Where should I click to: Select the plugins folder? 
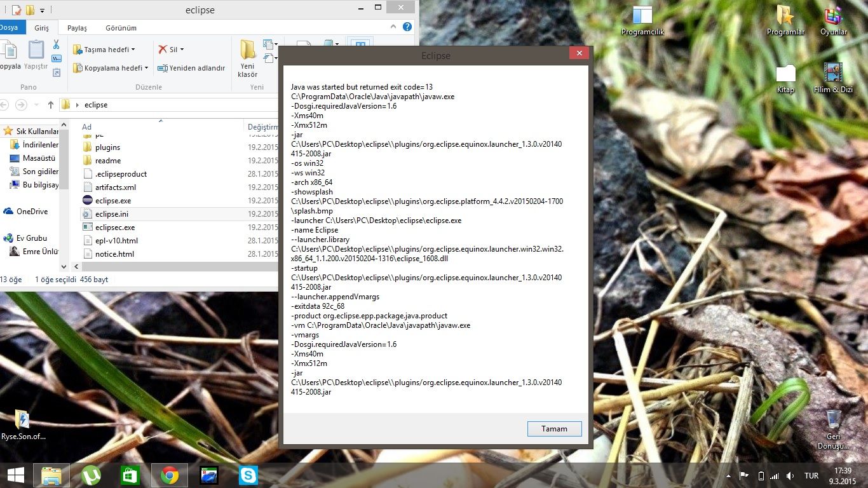click(x=102, y=147)
